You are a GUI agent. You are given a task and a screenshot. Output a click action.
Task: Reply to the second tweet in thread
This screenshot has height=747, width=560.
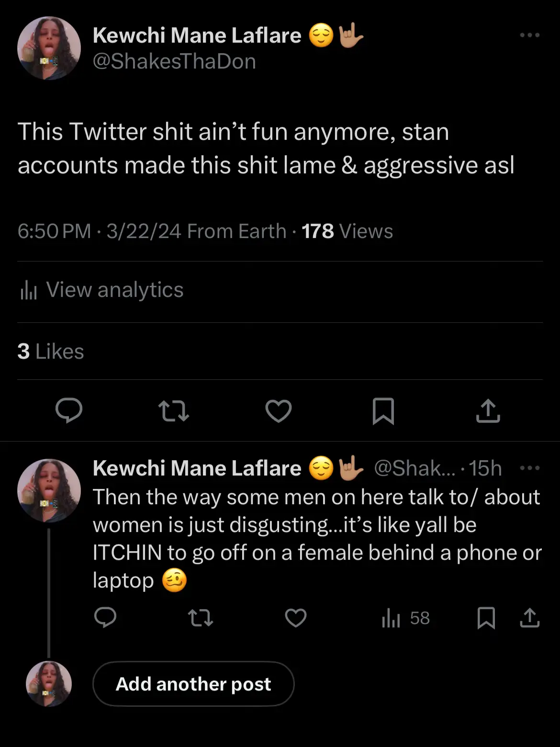[105, 618]
